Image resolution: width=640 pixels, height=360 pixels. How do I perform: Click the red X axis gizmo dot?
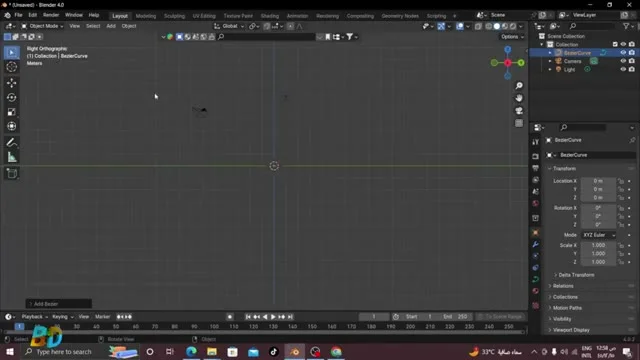[507, 63]
